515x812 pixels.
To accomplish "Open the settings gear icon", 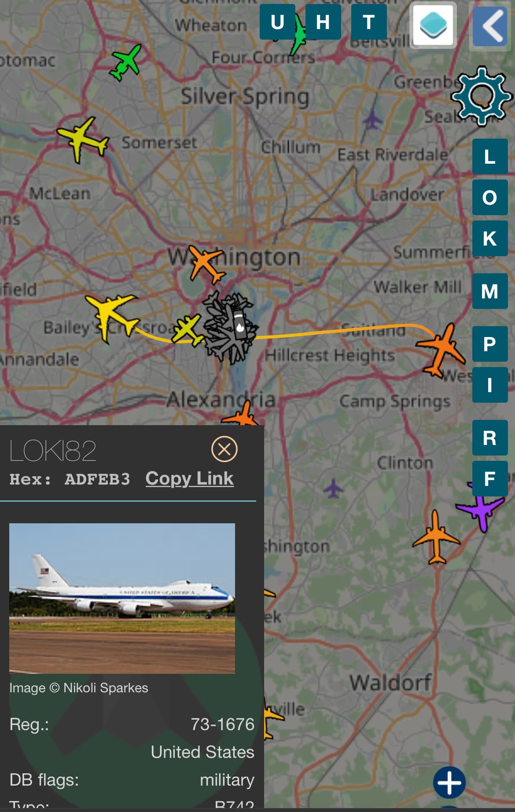I will 482,96.
